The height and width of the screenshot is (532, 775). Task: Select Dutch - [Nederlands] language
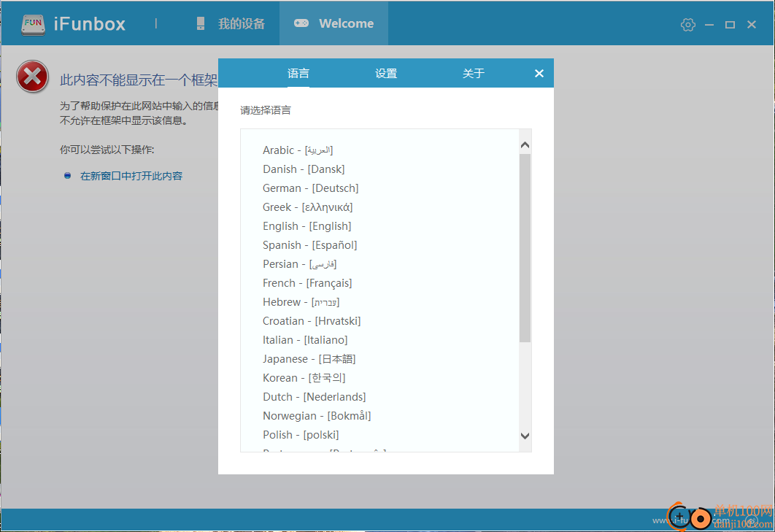pyautogui.click(x=315, y=397)
